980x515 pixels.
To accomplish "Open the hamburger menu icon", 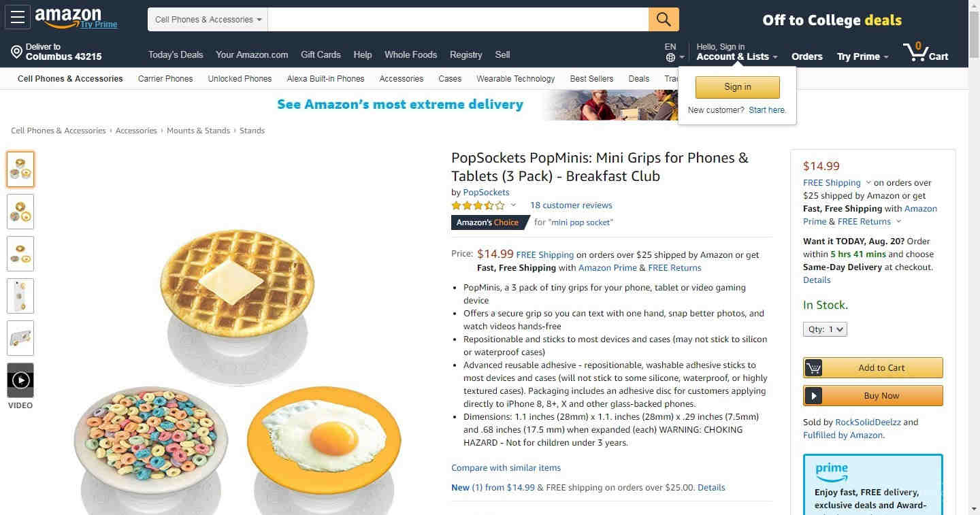I will pos(17,18).
